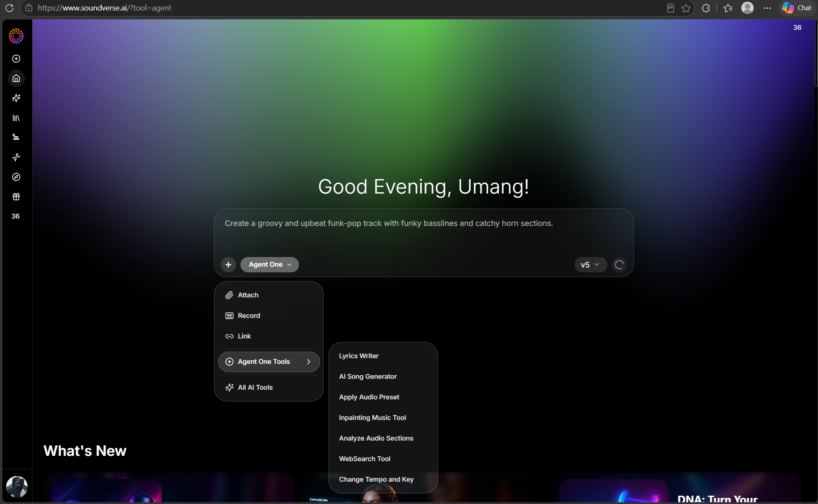This screenshot has width=818, height=504.
Task: Open the DNA: Turn Your card
Action: point(680,487)
